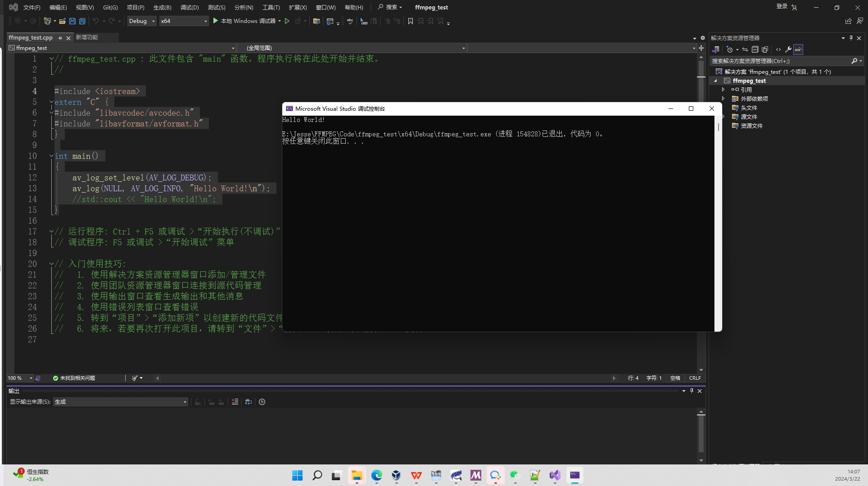Open the Debug configuration dropdown
This screenshot has width=868, height=486.
tap(142, 21)
